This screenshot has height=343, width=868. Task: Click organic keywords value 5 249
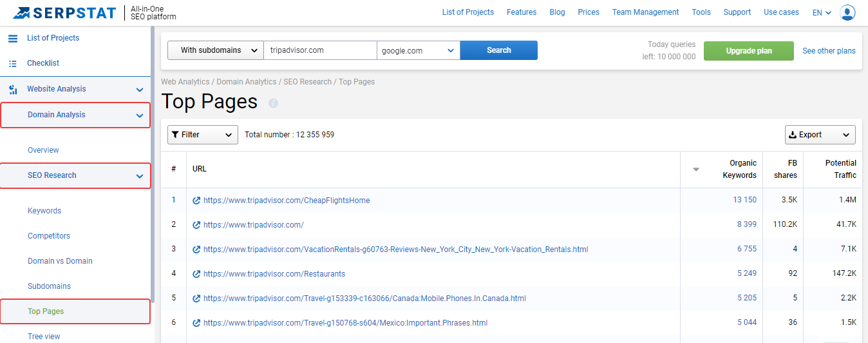click(x=747, y=273)
